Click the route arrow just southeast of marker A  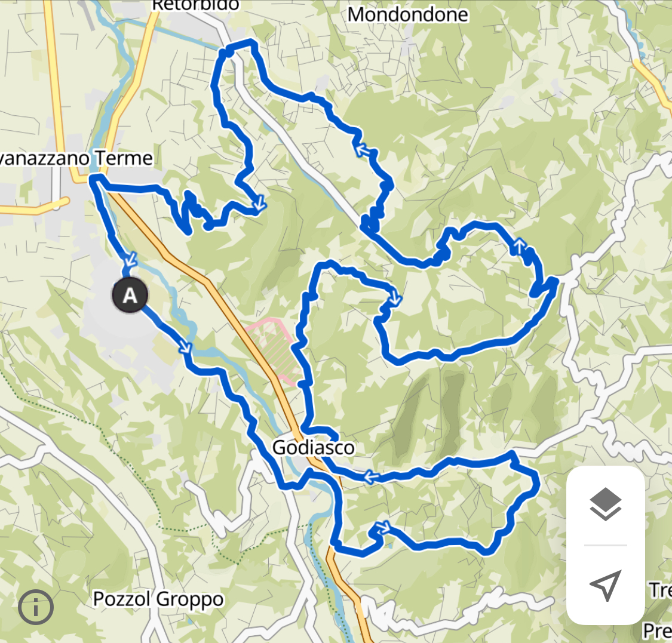(186, 346)
